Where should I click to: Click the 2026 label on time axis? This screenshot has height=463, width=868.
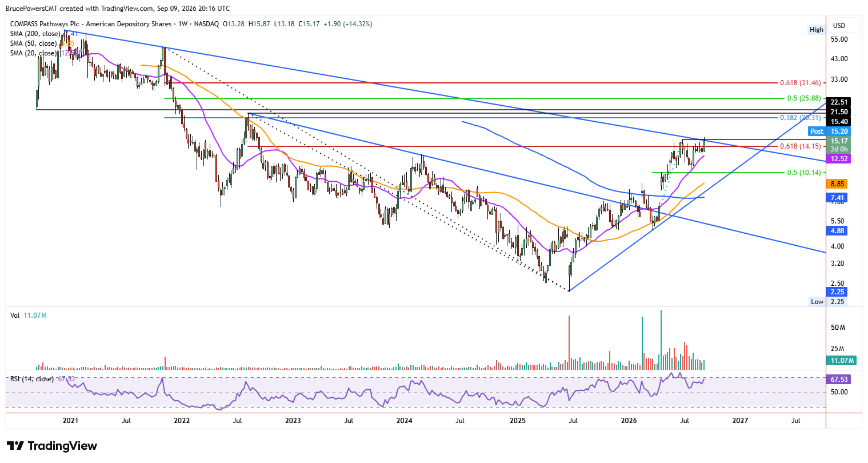point(629,421)
